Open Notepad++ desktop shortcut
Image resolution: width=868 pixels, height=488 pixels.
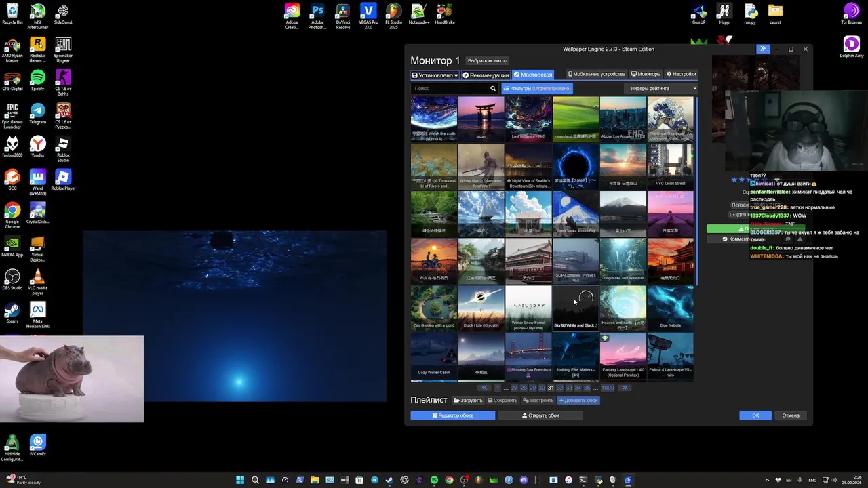click(418, 15)
